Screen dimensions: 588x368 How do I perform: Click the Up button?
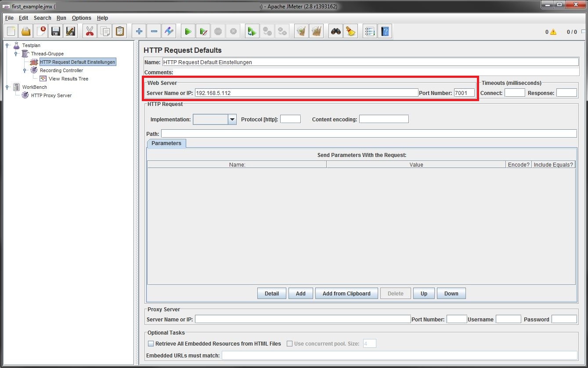point(424,294)
